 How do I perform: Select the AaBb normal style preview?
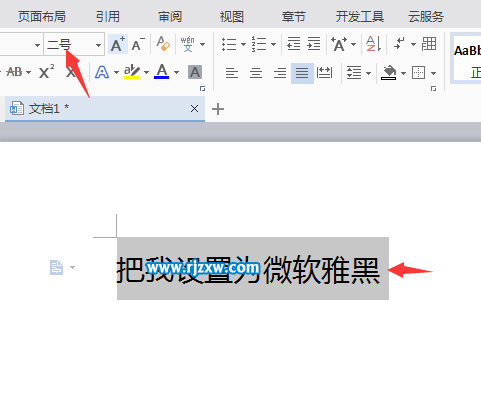pyautogui.click(x=466, y=57)
